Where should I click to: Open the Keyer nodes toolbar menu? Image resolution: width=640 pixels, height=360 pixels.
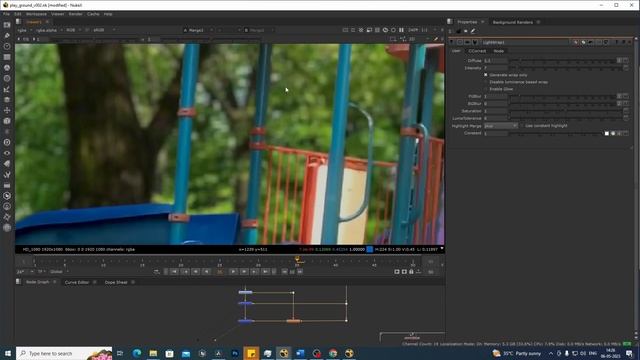pos(7,89)
